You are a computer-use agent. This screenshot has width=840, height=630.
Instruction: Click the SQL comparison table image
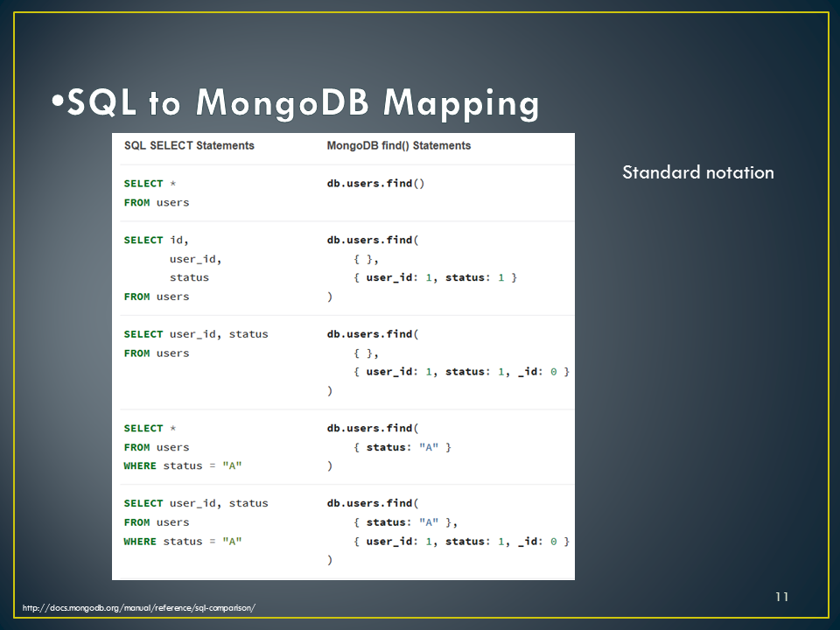(x=343, y=356)
